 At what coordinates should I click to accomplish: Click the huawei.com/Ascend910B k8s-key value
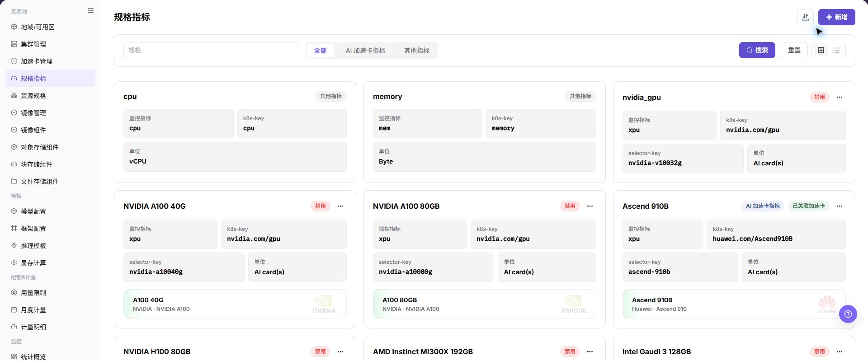(752, 239)
